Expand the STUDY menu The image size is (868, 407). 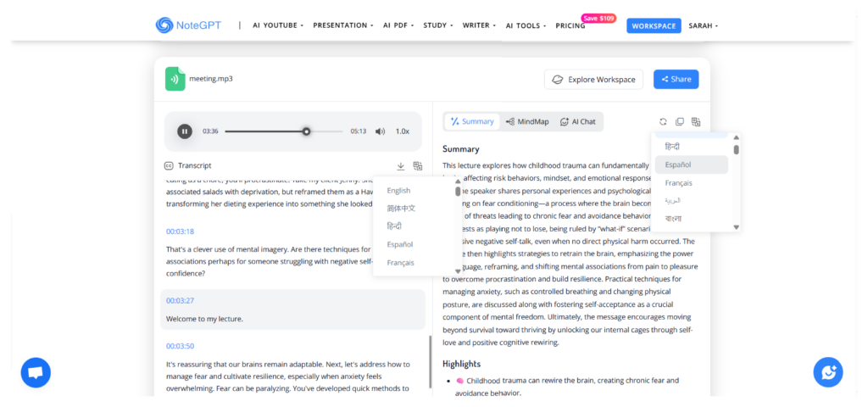(x=438, y=25)
